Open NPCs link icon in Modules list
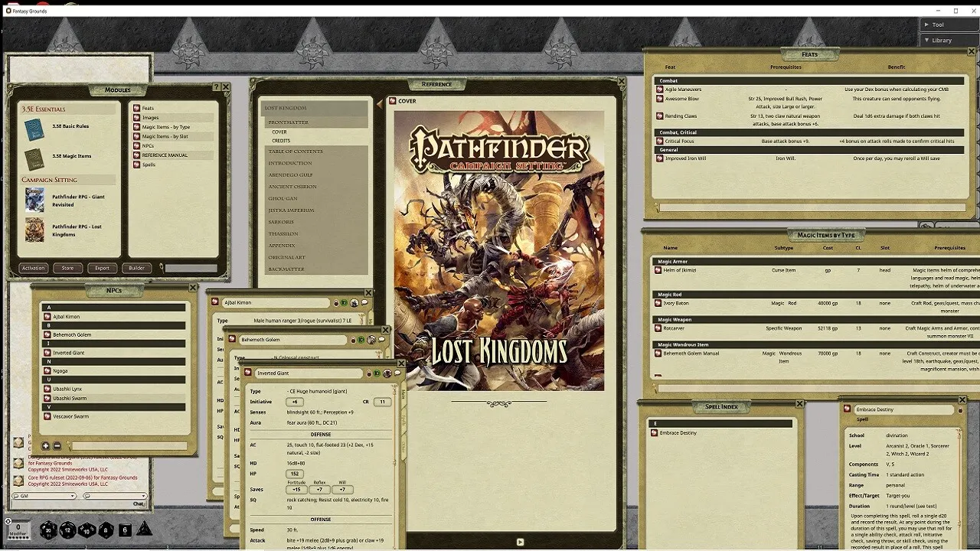 136,145
